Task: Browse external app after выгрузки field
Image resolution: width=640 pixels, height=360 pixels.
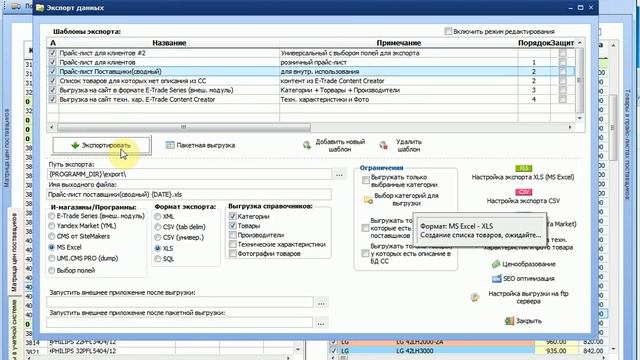Action: click(x=322, y=303)
